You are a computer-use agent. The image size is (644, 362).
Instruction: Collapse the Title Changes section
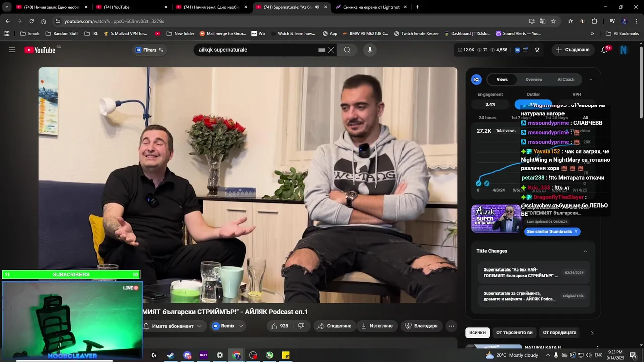click(585, 251)
